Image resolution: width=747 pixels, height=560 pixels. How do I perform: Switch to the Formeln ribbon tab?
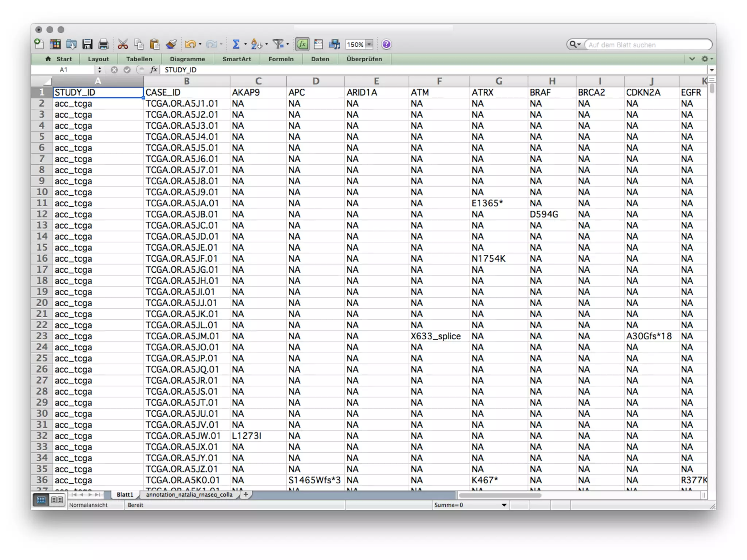(281, 59)
